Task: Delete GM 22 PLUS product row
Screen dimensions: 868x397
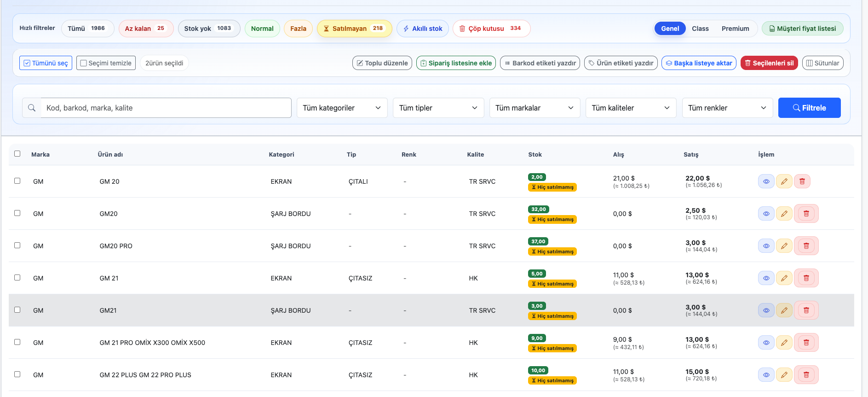Action: coord(806,375)
